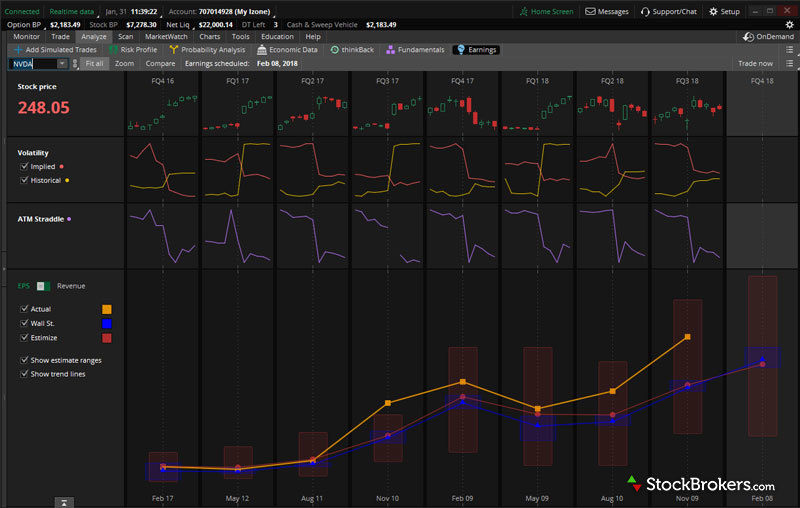The image size is (800, 508).
Task: Click the Add Simulated Trades plus icon
Action: click(x=18, y=49)
